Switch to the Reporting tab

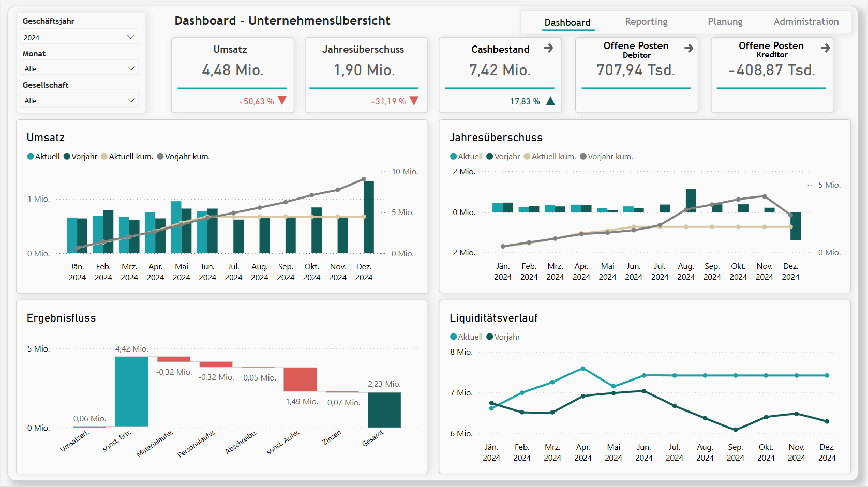646,22
